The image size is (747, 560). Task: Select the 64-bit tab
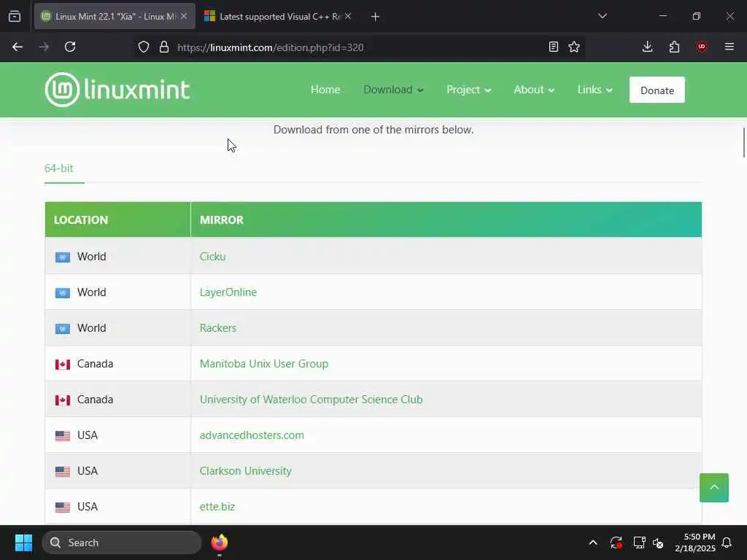(x=58, y=168)
